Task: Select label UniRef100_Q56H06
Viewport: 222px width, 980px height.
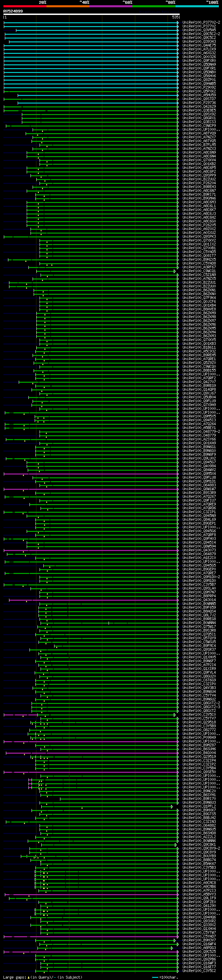Action: (x=199, y=76)
